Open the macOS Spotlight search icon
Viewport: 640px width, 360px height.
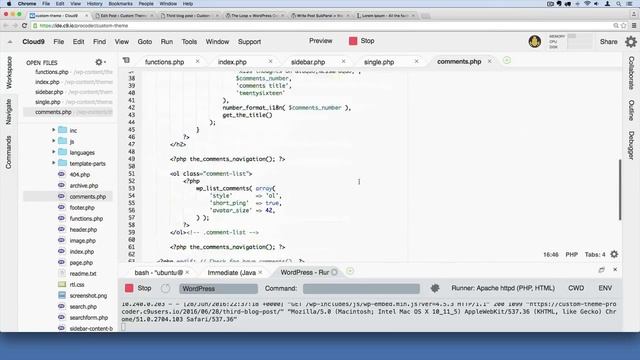tap(619, 4)
